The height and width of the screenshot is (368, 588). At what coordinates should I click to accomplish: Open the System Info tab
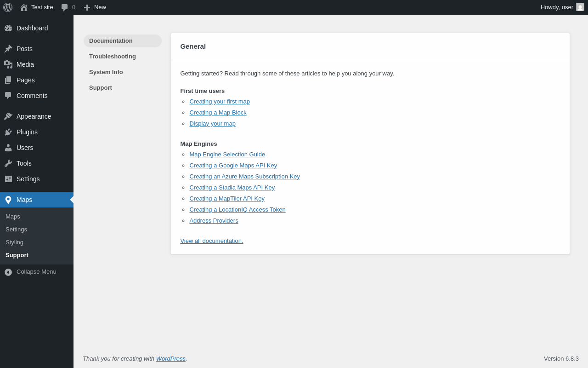click(106, 72)
